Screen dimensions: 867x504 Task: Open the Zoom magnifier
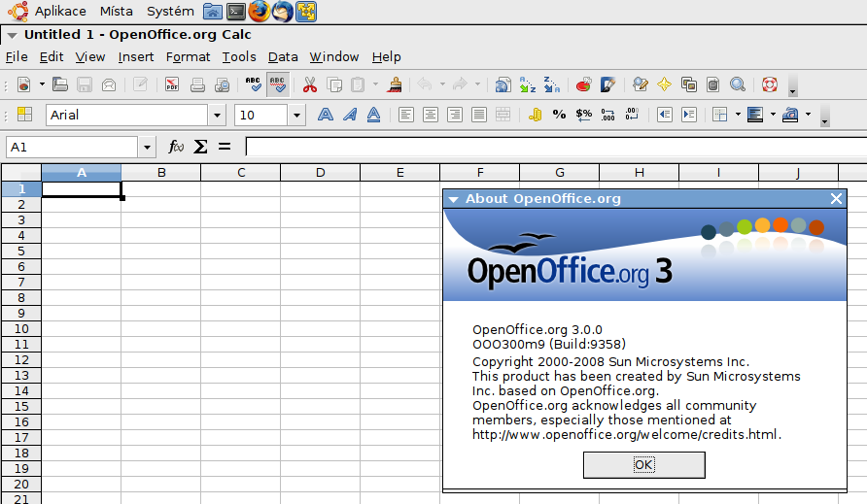click(x=738, y=84)
